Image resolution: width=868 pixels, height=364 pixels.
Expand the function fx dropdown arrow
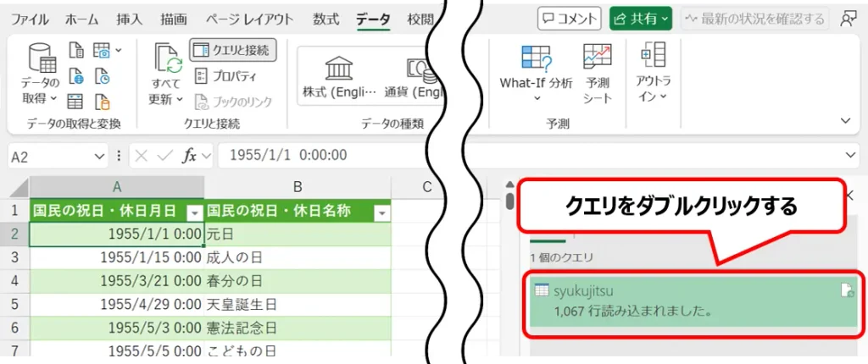pyautogui.click(x=207, y=157)
